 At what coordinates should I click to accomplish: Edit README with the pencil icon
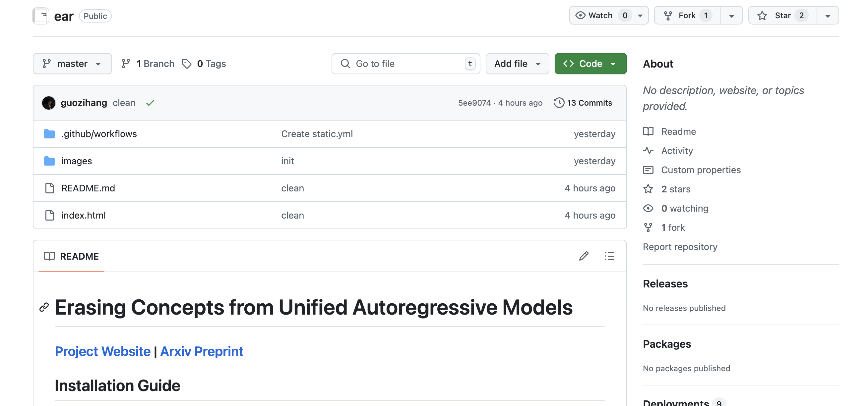(x=584, y=256)
